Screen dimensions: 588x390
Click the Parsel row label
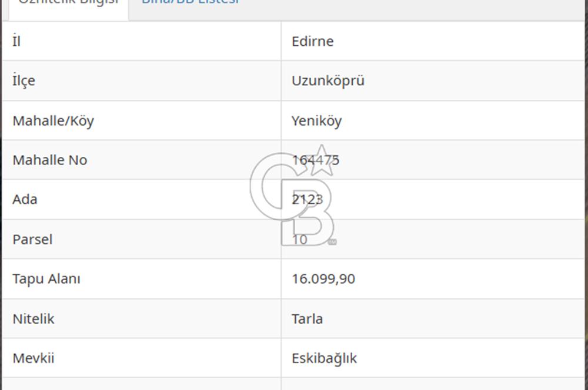[x=32, y=239]
